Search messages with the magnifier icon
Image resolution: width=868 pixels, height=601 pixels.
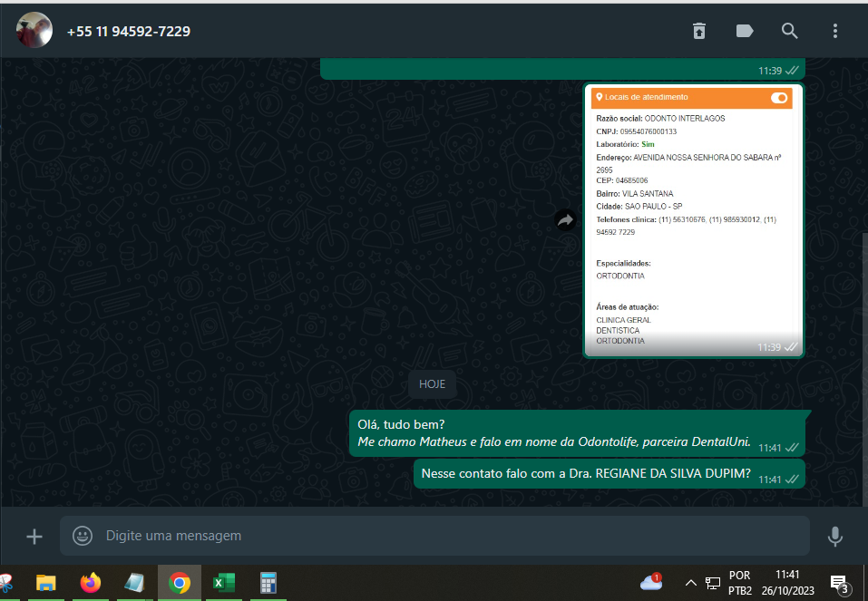(789, 31)
